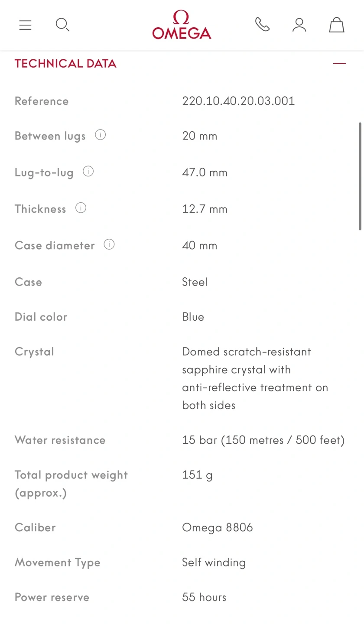Screen dimensions: 364x624
Task: Click the Thickness info icon
Action: click(x=81, y=208)
